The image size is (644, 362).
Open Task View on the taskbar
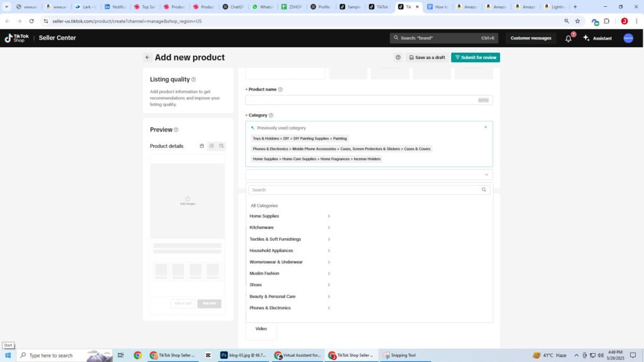120,355
